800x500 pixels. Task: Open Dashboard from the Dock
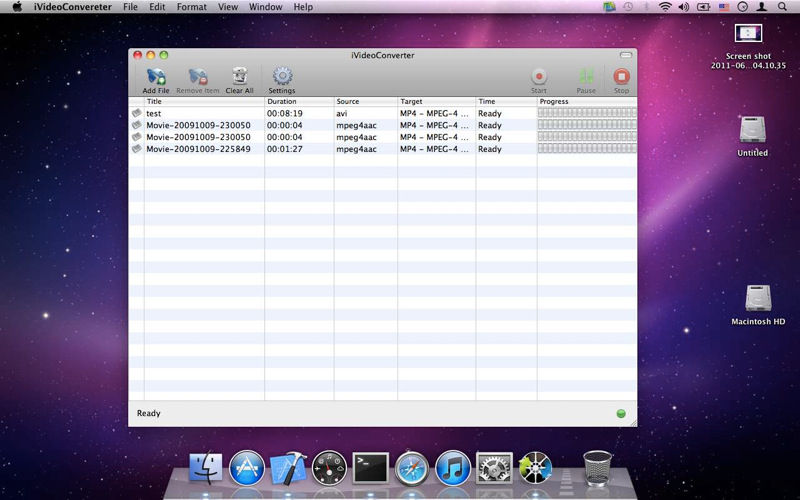329,467
